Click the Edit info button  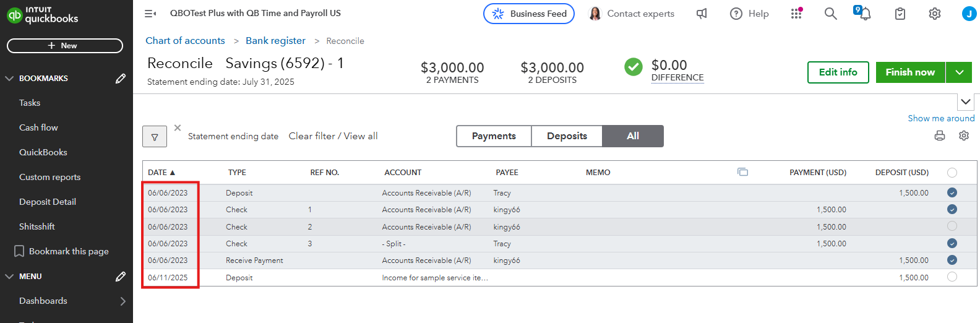click(838, 72)
